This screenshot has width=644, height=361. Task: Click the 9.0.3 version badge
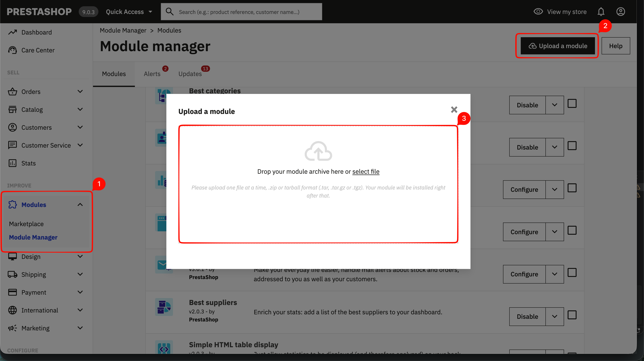[x=89, y=12]
